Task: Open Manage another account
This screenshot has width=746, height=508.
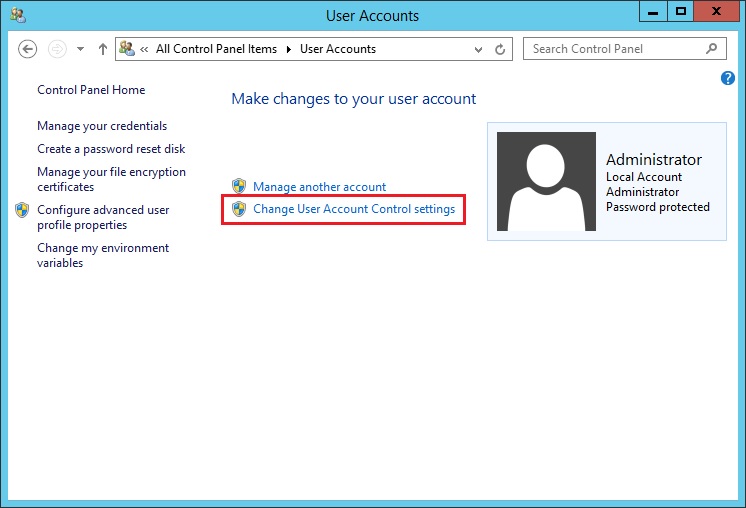Action: coord(319,187)
